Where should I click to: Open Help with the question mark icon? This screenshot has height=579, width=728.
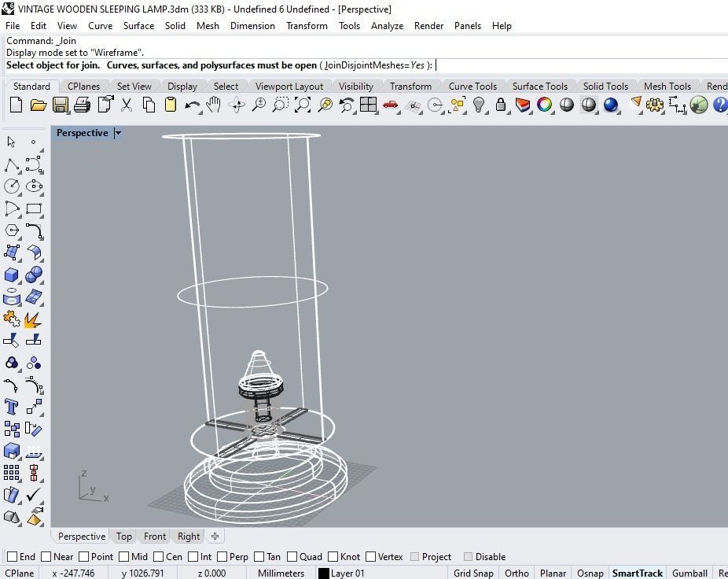pyautogui.click(x=719, y=105)
